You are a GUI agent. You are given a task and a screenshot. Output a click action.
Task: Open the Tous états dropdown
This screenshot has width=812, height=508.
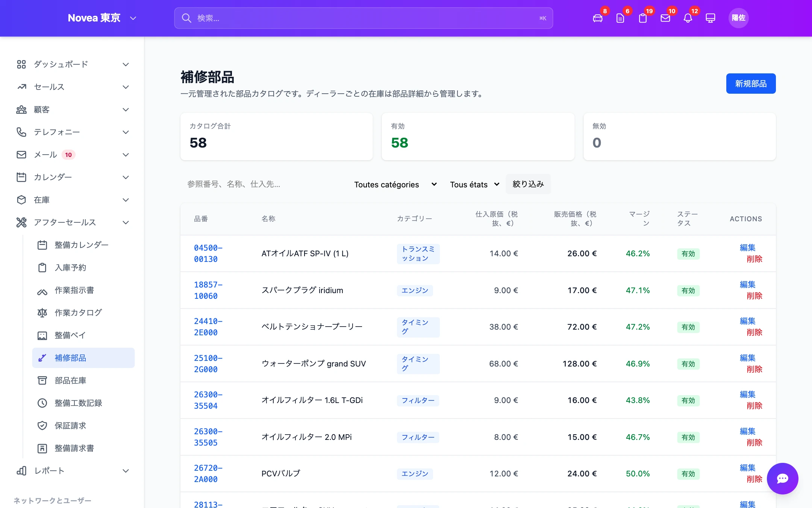(x=474, y=184)
